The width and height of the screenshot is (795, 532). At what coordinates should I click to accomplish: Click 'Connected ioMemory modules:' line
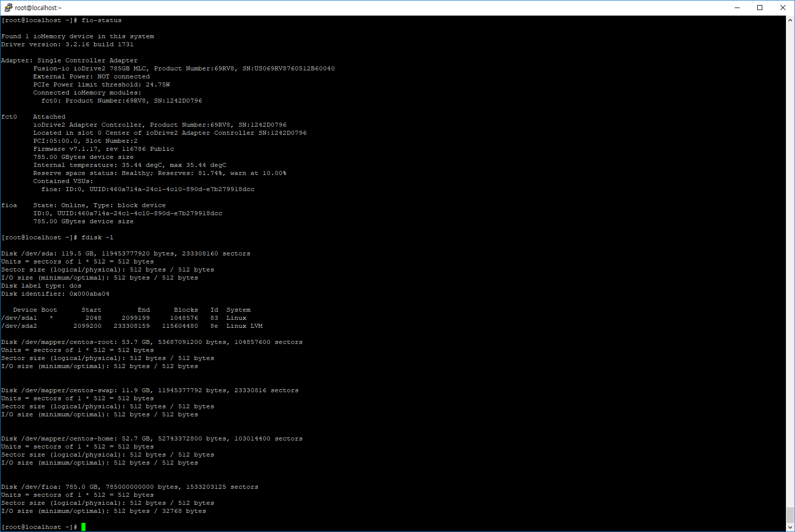(87, 93)
